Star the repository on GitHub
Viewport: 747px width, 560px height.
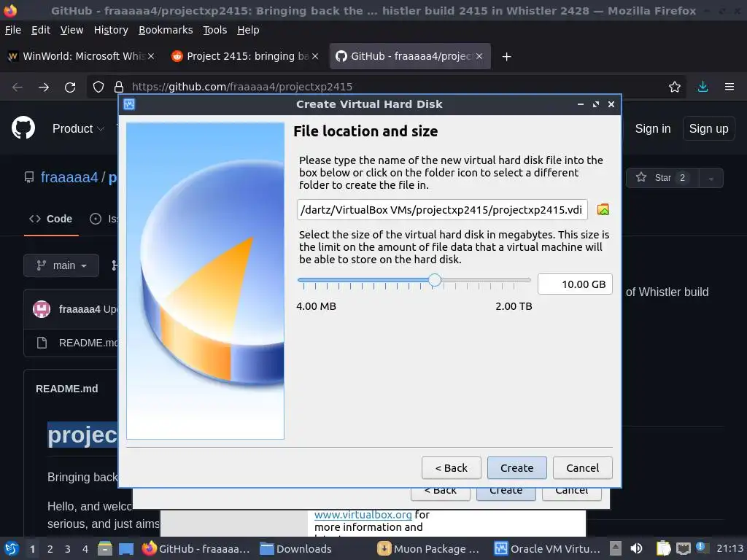pos(662,178)
